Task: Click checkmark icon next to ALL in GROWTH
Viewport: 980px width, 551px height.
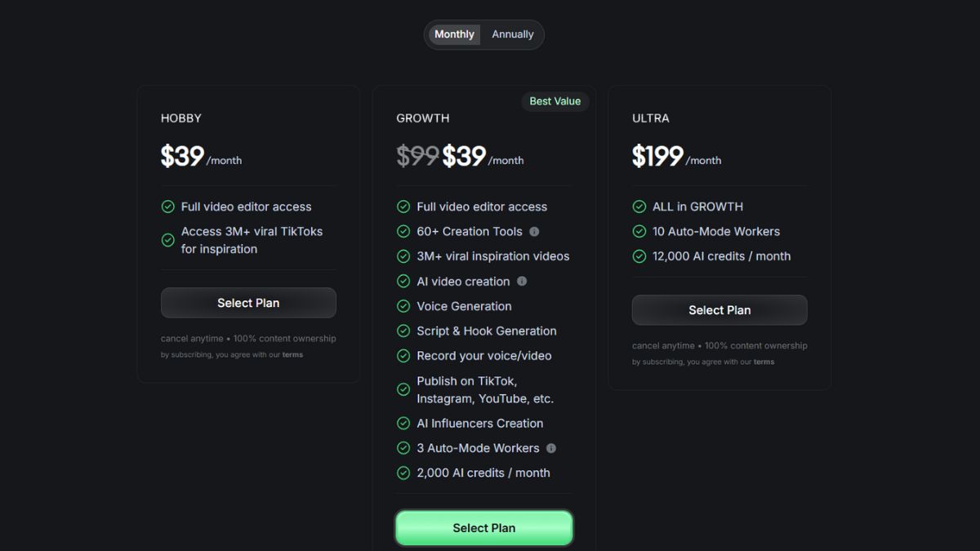Action: pos(639,207)
